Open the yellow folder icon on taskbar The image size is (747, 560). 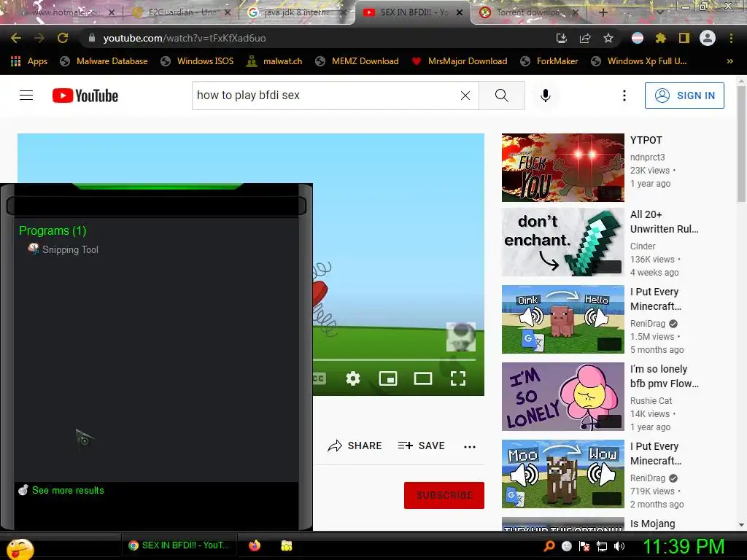[x=286, y=545]
